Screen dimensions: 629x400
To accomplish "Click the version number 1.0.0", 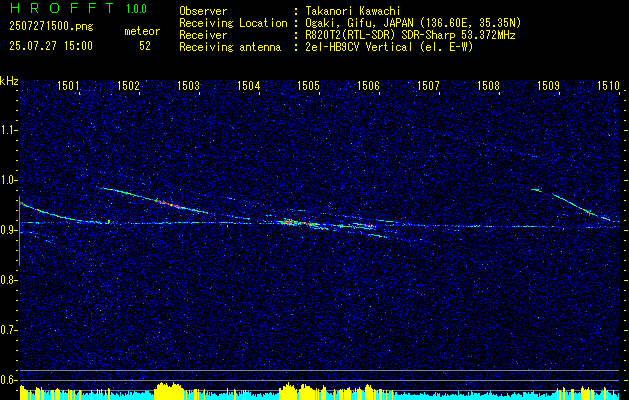I will [x=136, y=8].
